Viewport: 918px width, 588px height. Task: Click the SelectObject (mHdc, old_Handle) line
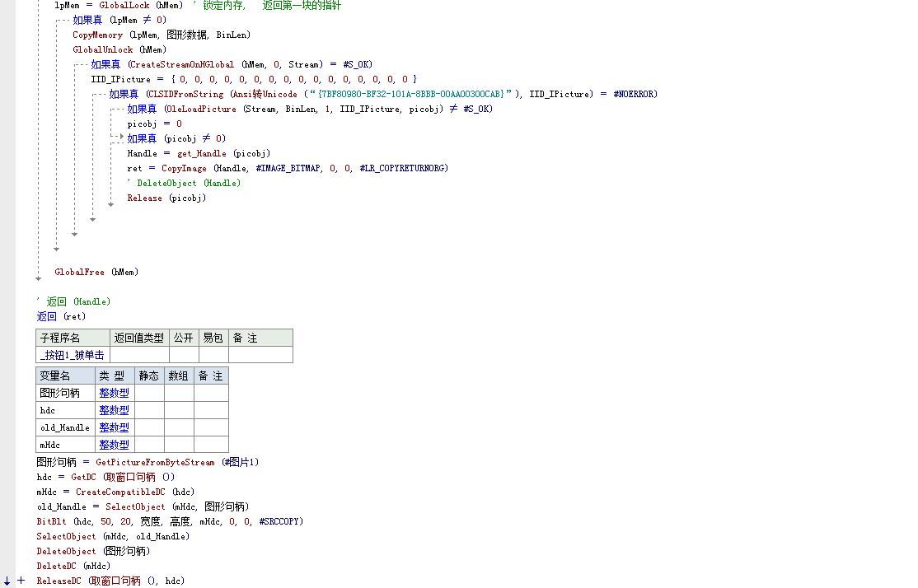pyautogui.click(x=113, y=536)
